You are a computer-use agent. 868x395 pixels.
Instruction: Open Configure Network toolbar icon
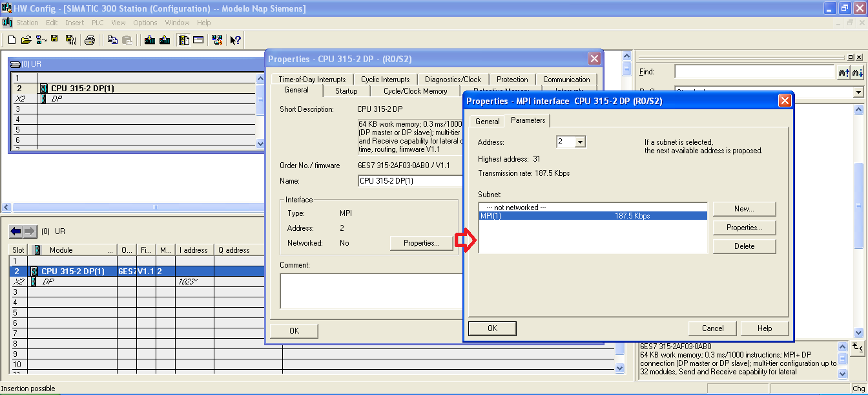click(x=216, y=40)
